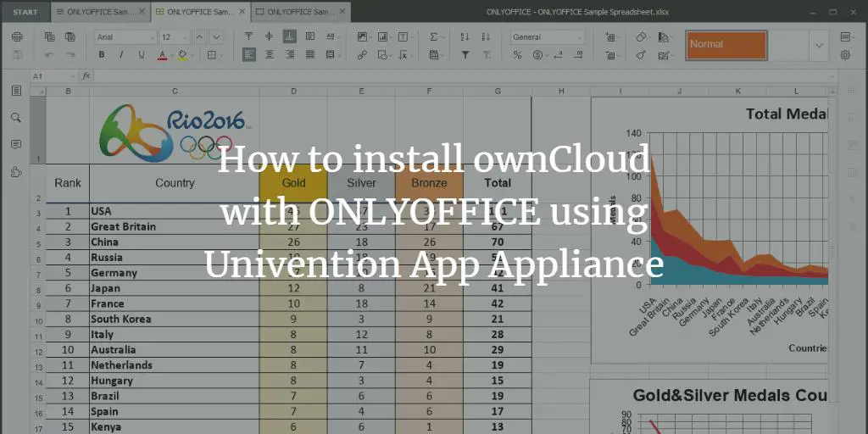Toggle Bold formatting
The image size is (868, 434).
[x=102, y=55]
